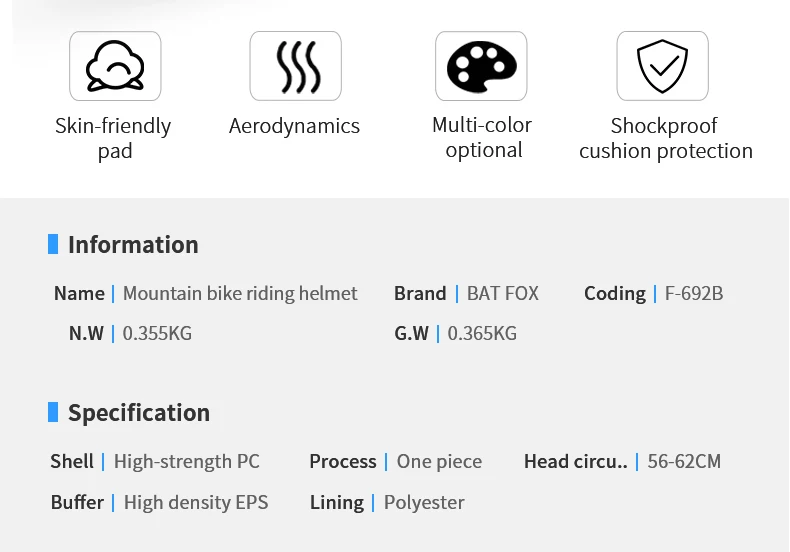Click the aerodynamics wavy lines icon
The height and width of the screenshot is (552, 790).
[x=296, y=66]
